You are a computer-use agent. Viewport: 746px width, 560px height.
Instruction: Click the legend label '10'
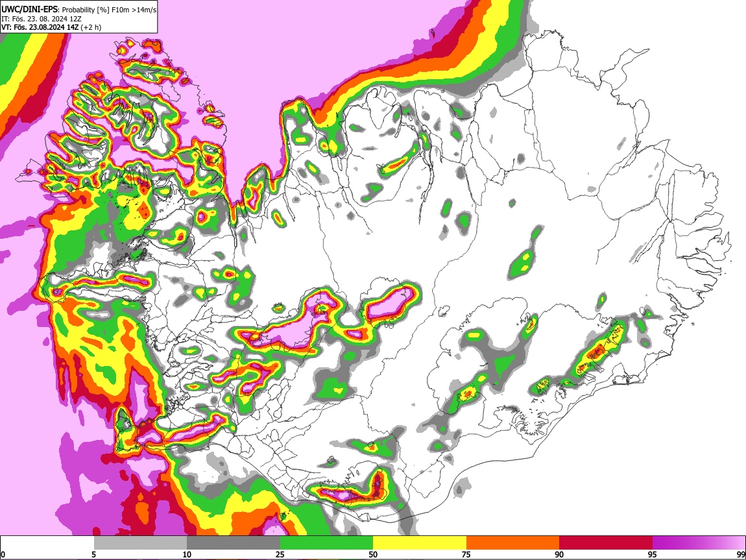tap(187, 554)
